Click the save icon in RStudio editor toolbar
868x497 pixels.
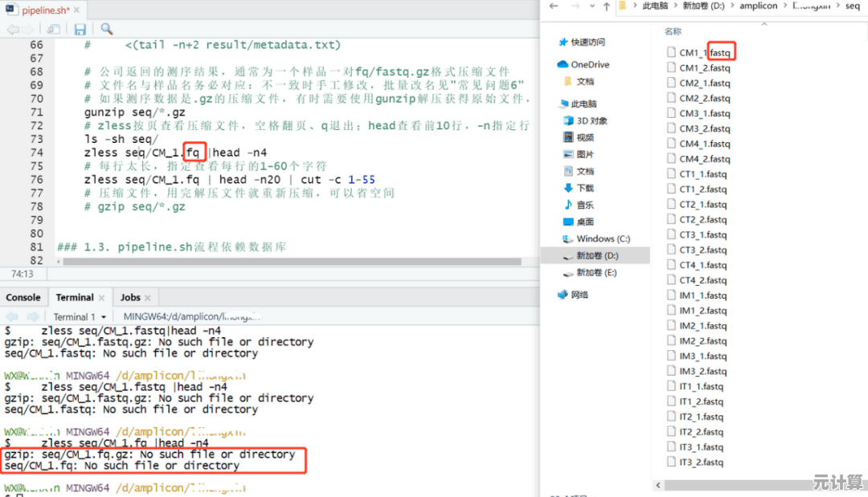point(80,29)
